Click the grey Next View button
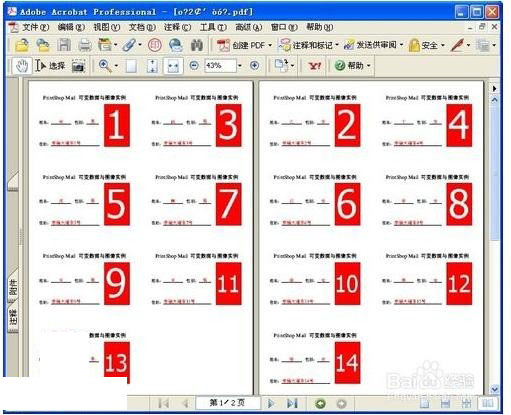 [341, 404]
